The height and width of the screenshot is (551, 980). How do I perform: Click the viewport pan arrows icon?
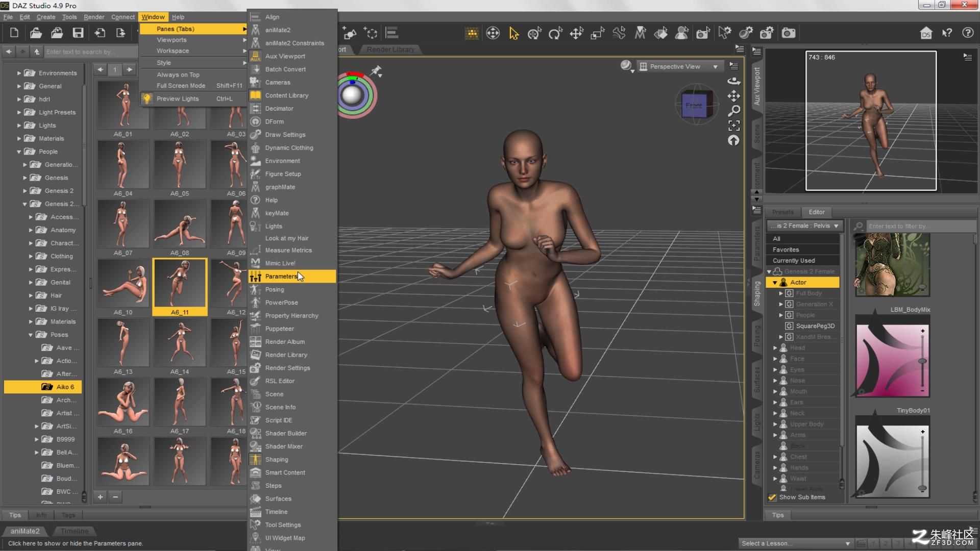tap(733, 96)
